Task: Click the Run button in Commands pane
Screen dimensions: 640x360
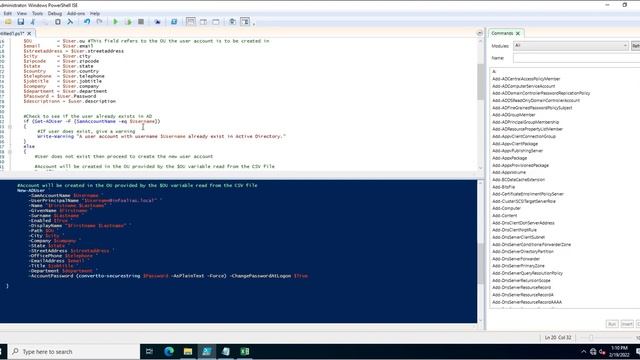Action: (612, 324)
